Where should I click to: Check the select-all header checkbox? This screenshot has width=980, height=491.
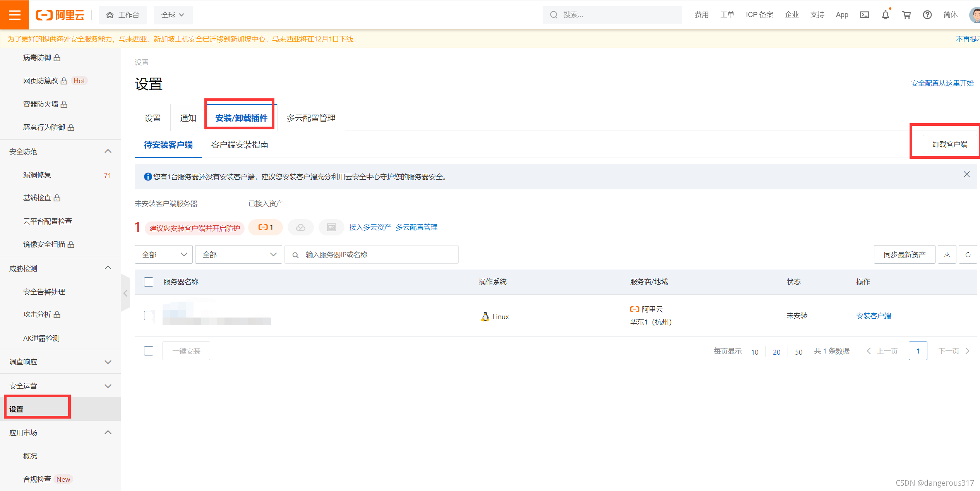[x=149, y=282]
